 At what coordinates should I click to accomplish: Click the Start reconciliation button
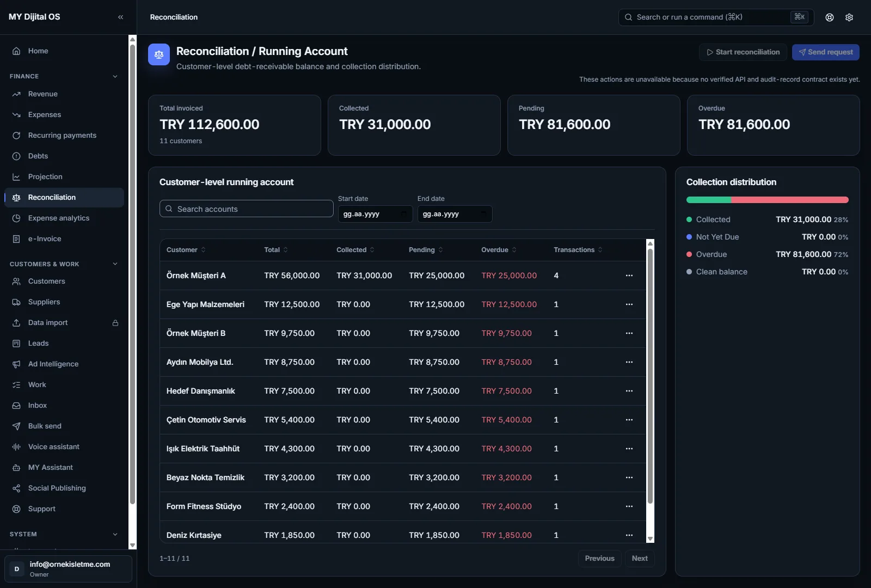click(x=743, y=52)
